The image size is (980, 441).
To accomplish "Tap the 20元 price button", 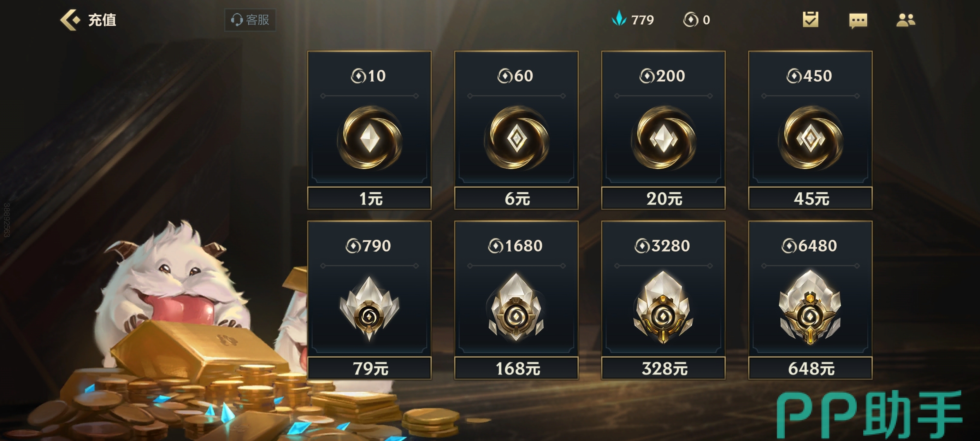I will (664, 198).
